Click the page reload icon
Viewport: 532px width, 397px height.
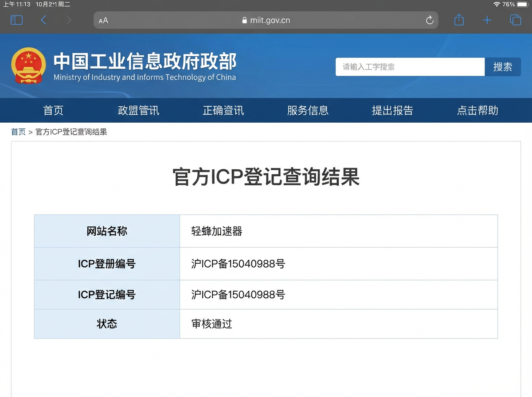click(x=429, y=20)
